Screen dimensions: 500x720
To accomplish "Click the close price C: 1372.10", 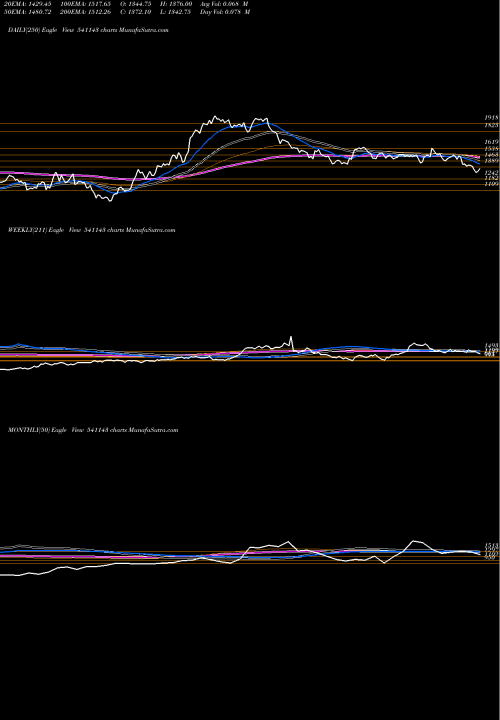I will [x=136, y=12].
